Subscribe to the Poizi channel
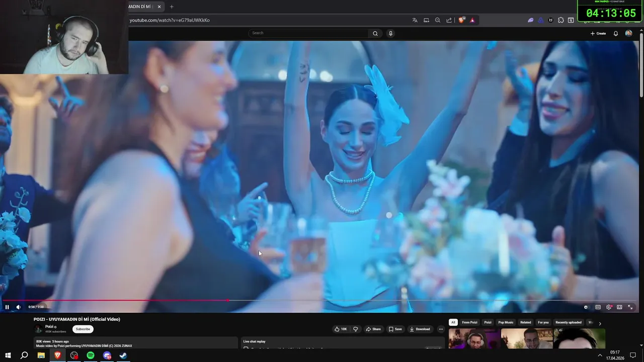This screenshot has height=362, width=644. pyautogui.click(x=83, y=329)
